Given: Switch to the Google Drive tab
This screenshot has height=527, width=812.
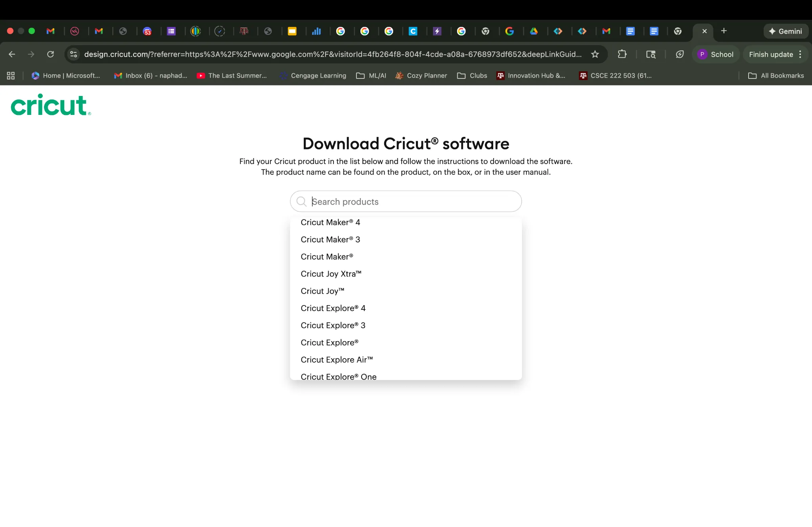Looking at the screenshot, I should [534, 31].
